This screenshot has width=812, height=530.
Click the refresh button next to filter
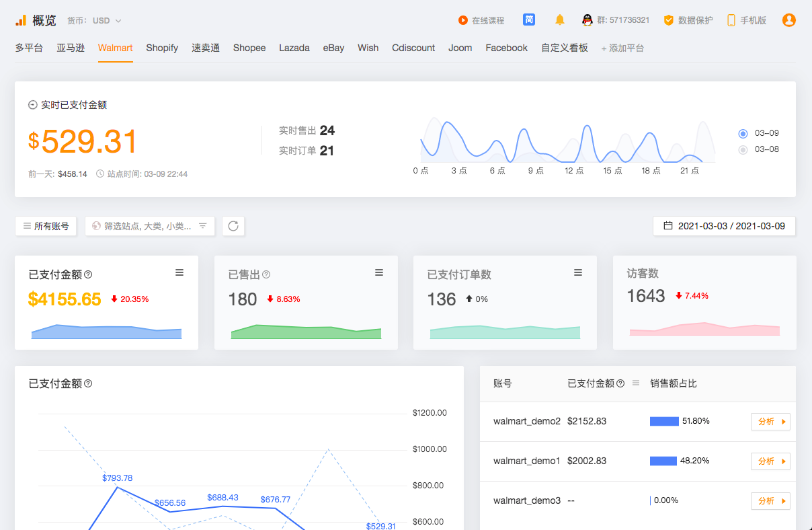pyautogui.click(x=233, y=226)
